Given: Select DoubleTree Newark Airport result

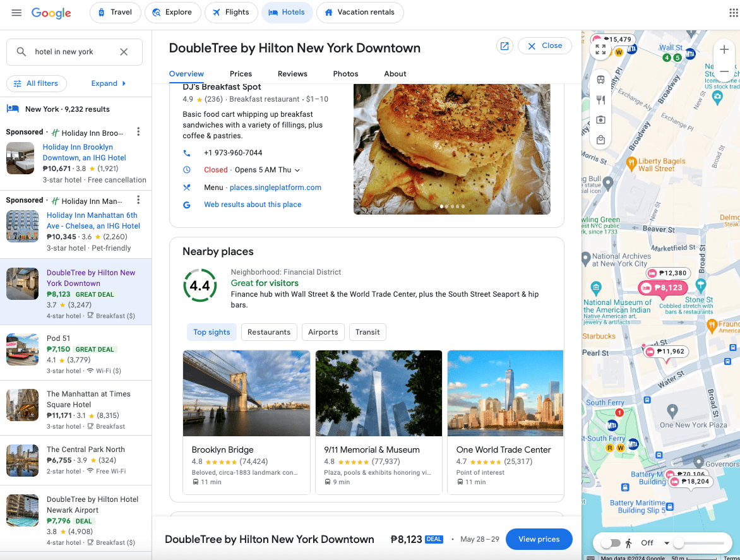Looking at the screenshot, I should point(76,519).
